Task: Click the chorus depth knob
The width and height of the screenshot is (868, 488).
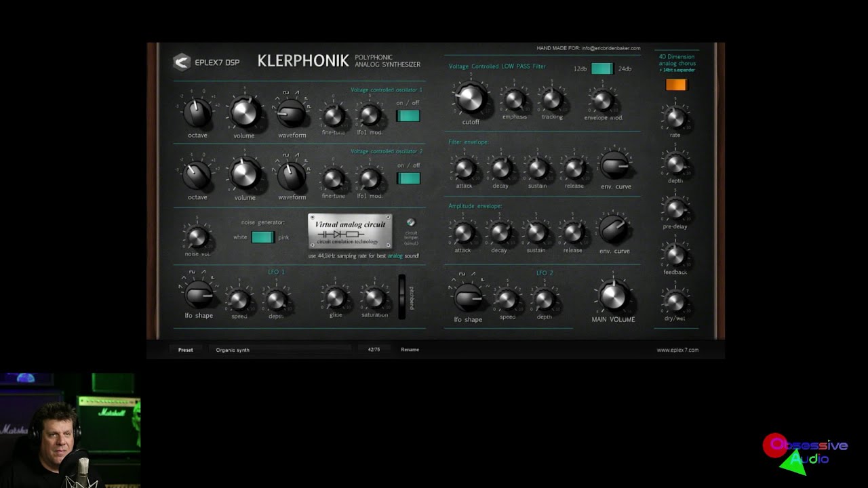Action: click(x=675, y=163)
